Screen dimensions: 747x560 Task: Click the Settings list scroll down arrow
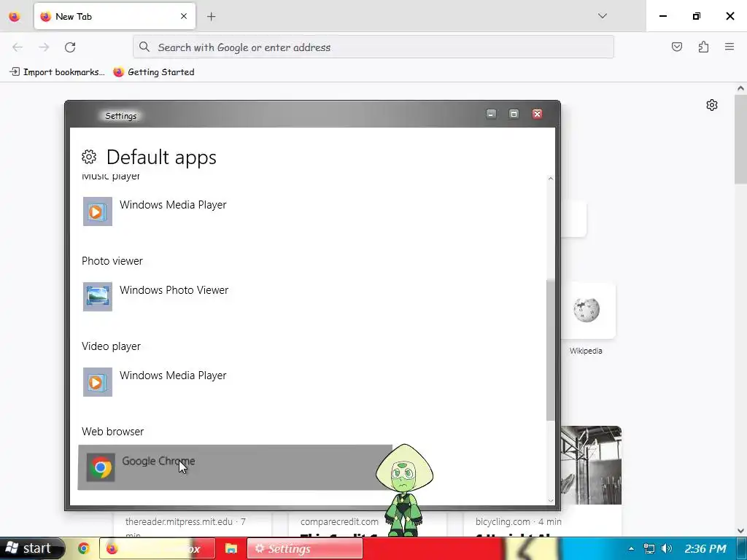point(551,500)
